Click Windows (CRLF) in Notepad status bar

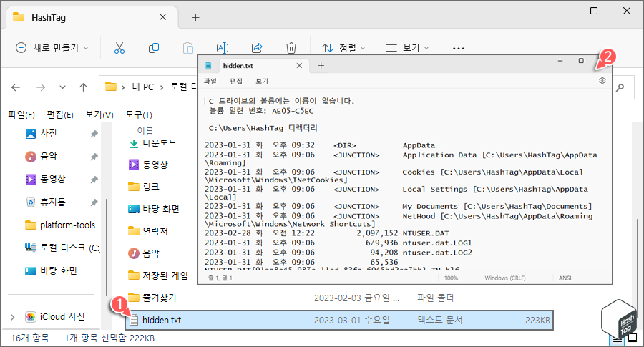click(504, 278)
